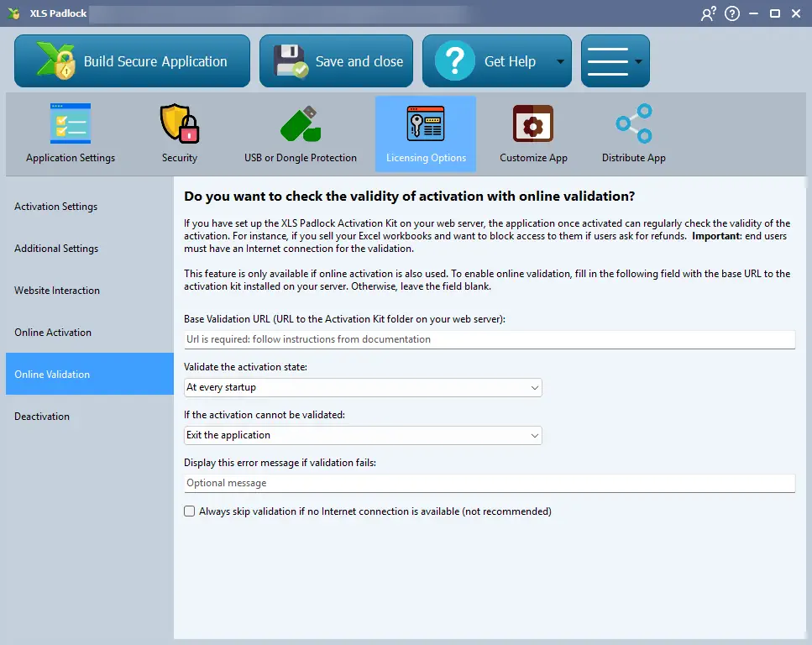812x645 pixels.
Task: Enable skipping validation without Internet connection
Action: pyautogui.click(x=189, y=511)
